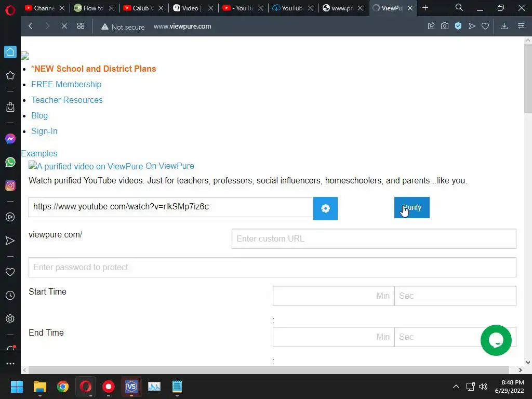
Task: Open Google Chrome from taskbar
Action: coord(63,387)
